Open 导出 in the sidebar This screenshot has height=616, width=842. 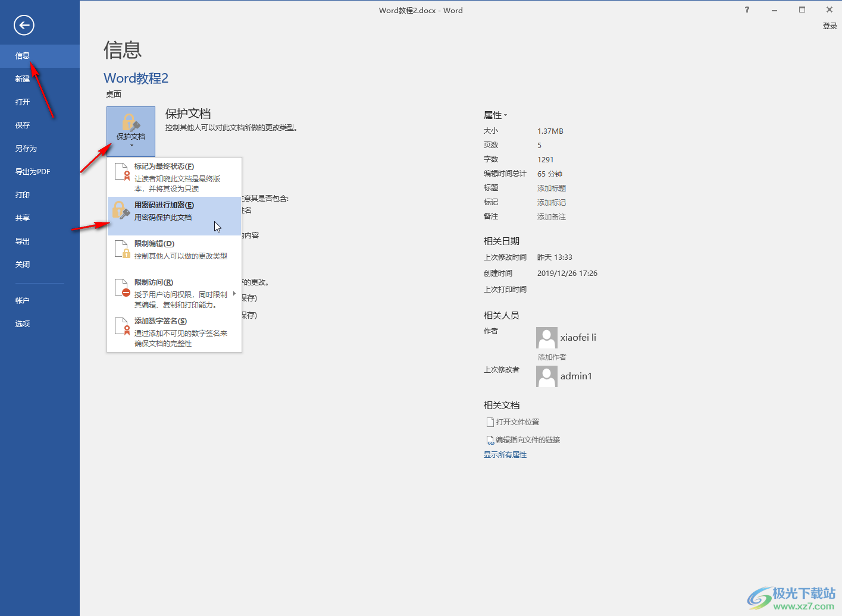pyautogui.click(x=40, y=241)
